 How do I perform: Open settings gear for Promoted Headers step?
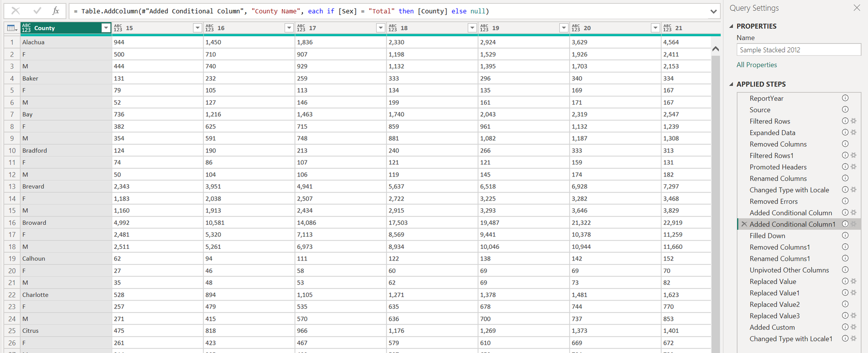(854, 167)
